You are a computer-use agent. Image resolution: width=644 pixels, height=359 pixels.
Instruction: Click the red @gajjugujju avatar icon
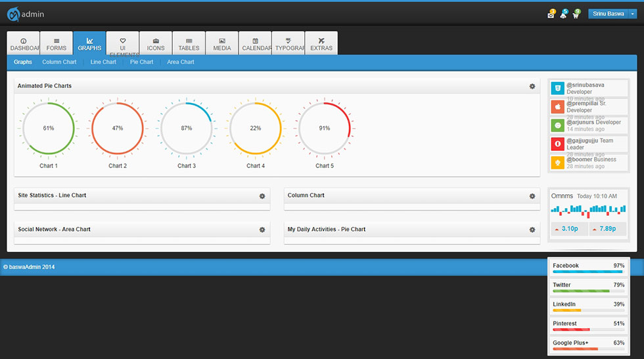[557, 144]
